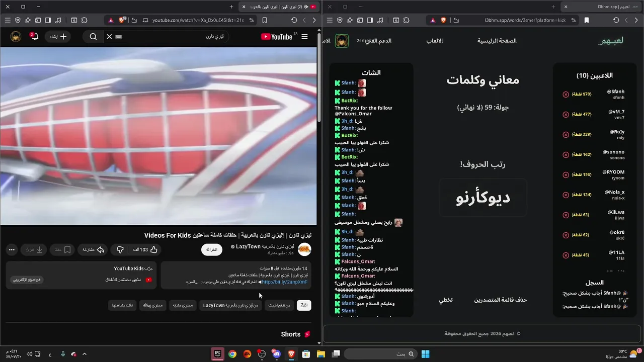Open Brave Shields lion in l3bhm window
This screenshot has height=362, width=644.
pos(444,20)
